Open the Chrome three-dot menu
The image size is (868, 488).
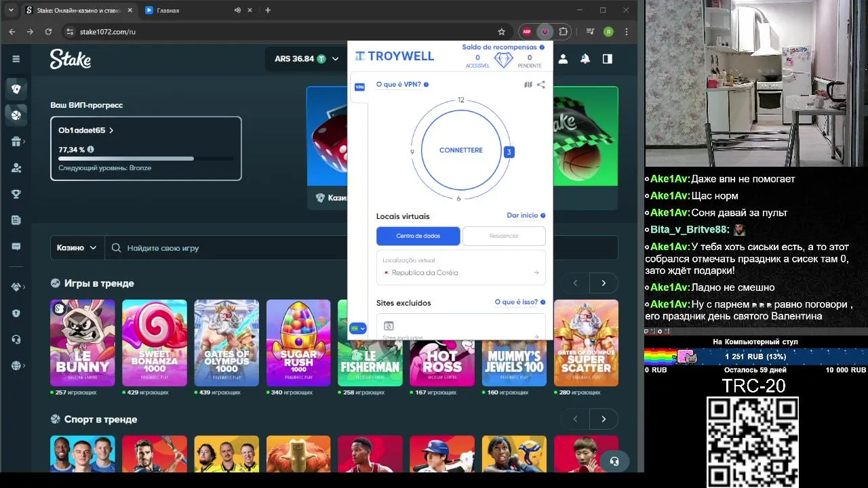tap(626, 31)
